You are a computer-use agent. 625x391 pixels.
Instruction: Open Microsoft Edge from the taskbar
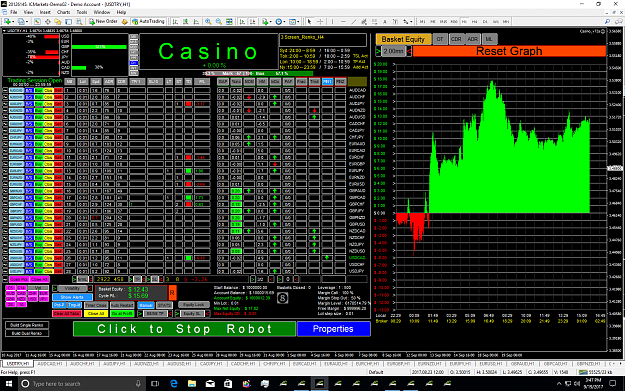coord(173,383)
